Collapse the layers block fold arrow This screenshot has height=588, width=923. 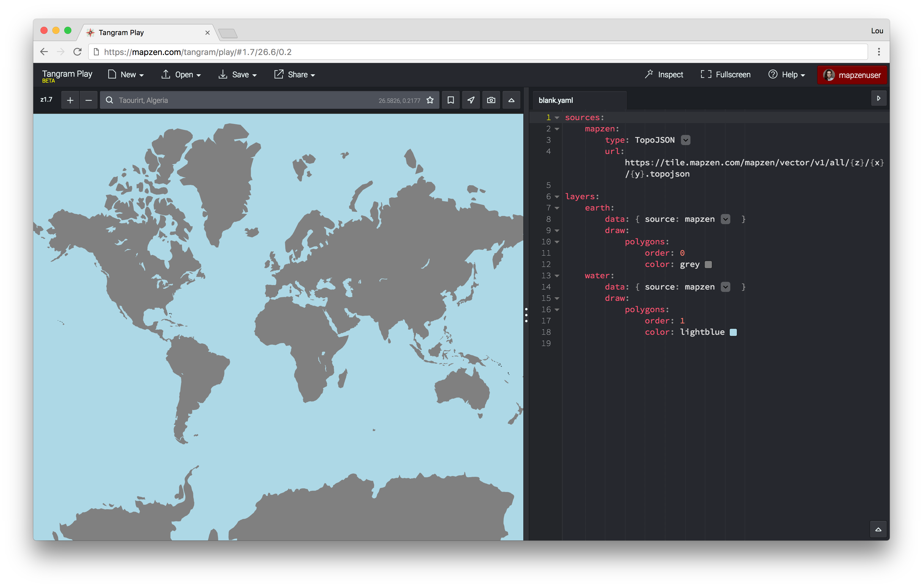tap(557, 196)
